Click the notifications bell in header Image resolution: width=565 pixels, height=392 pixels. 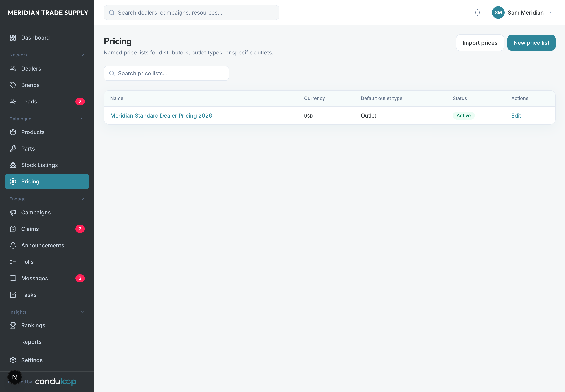[x=477, y=13]
